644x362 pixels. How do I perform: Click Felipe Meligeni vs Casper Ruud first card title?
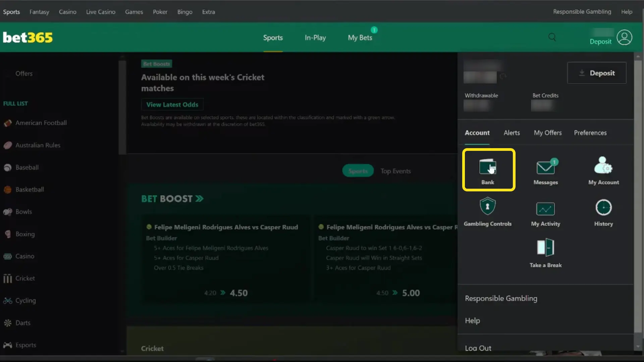coord(226,227)
